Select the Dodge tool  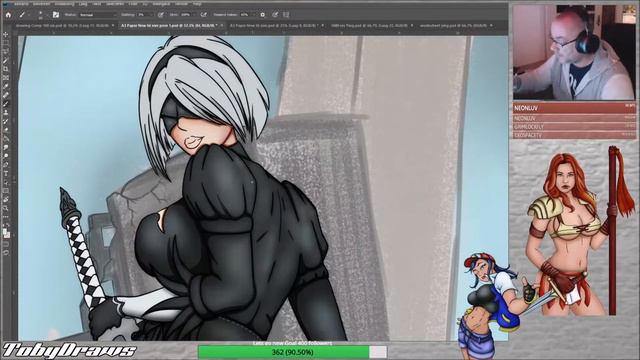(x=6, y=156)
